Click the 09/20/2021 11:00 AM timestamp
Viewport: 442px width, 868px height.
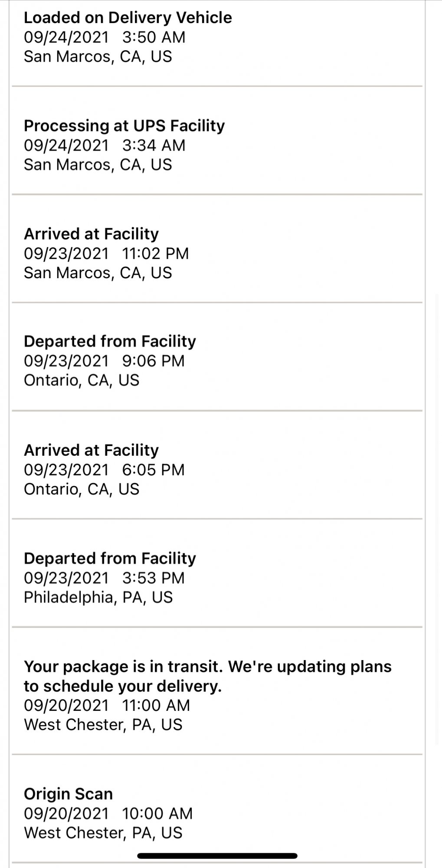(x=107, y=705)
